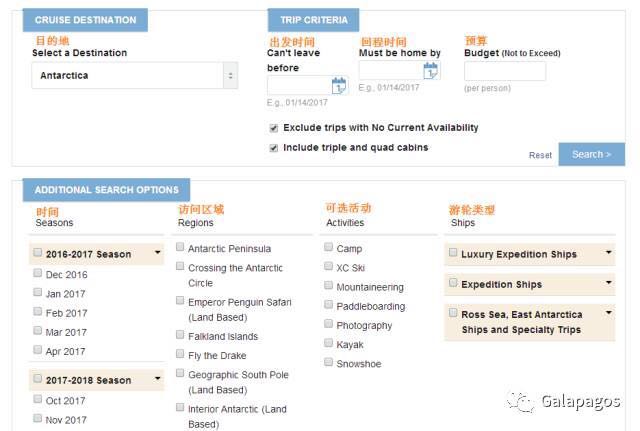Expand the Luxury Expedition Ships group
The image size is (640, 431).
coord(609,252)
